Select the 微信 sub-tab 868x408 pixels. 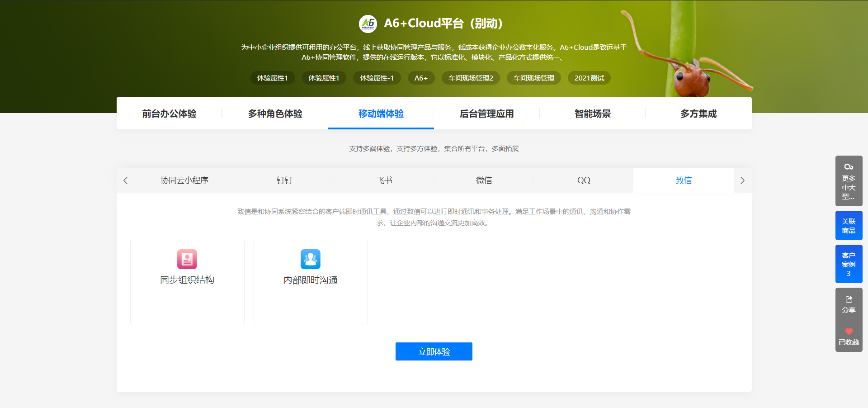tap(484, 180)
